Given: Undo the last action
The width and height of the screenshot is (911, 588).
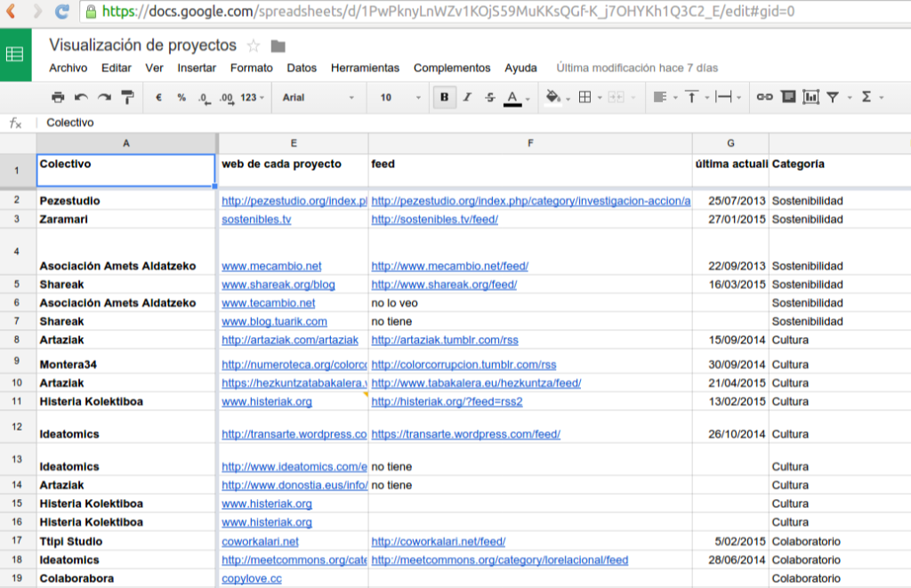Looking at the screenshot, I should coord(81,97).
